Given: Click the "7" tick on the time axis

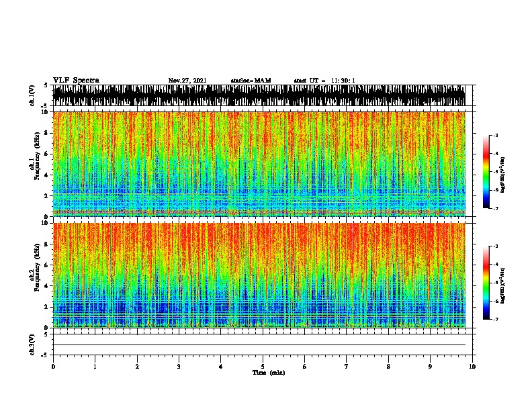Looking at the screenshot, I should tap(347, 367).
